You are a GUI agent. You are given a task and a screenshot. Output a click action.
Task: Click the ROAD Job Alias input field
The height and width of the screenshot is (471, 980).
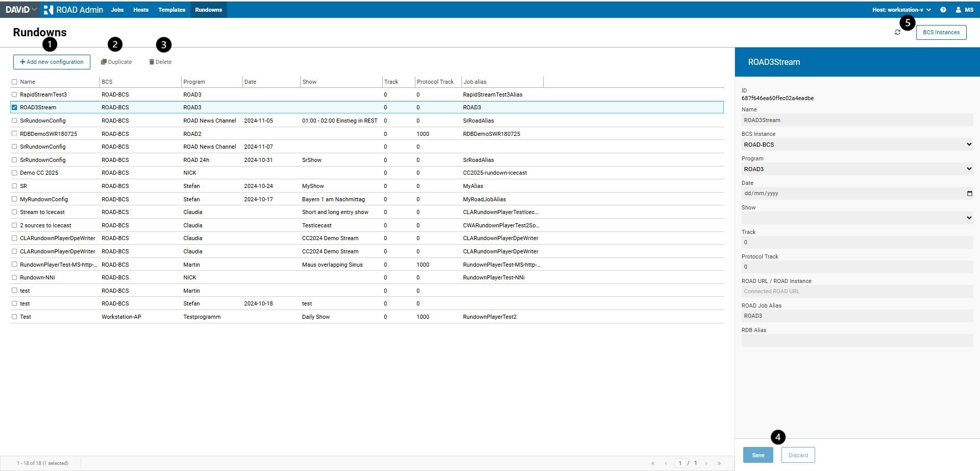click(857, 316)
